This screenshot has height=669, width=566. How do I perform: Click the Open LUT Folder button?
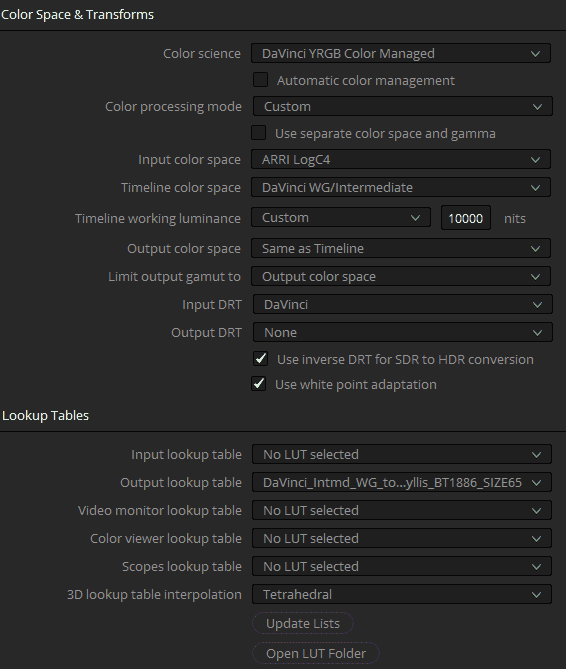[x=316, y=653]
